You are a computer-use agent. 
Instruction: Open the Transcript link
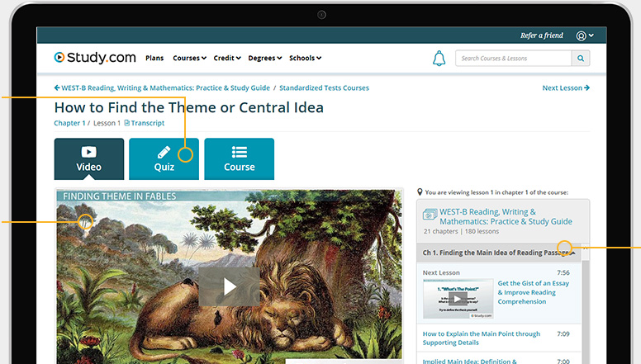click(x=148, y=123)
